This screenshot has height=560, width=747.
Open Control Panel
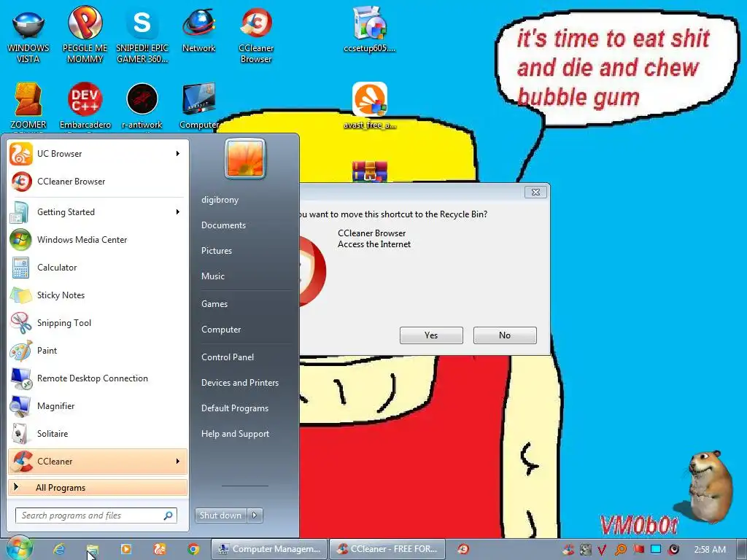point(228,357)
